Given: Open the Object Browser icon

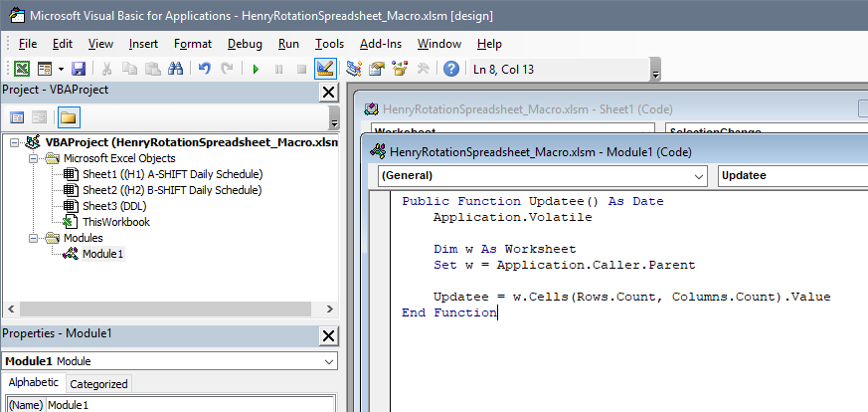Looking at the screenshot, I should click(x=400, y=70).
